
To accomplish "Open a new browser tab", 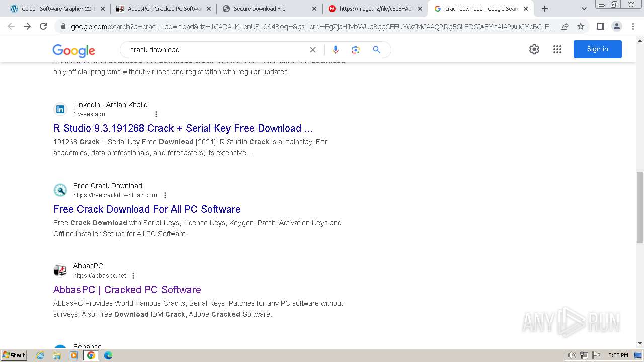I will coord(545,9).
